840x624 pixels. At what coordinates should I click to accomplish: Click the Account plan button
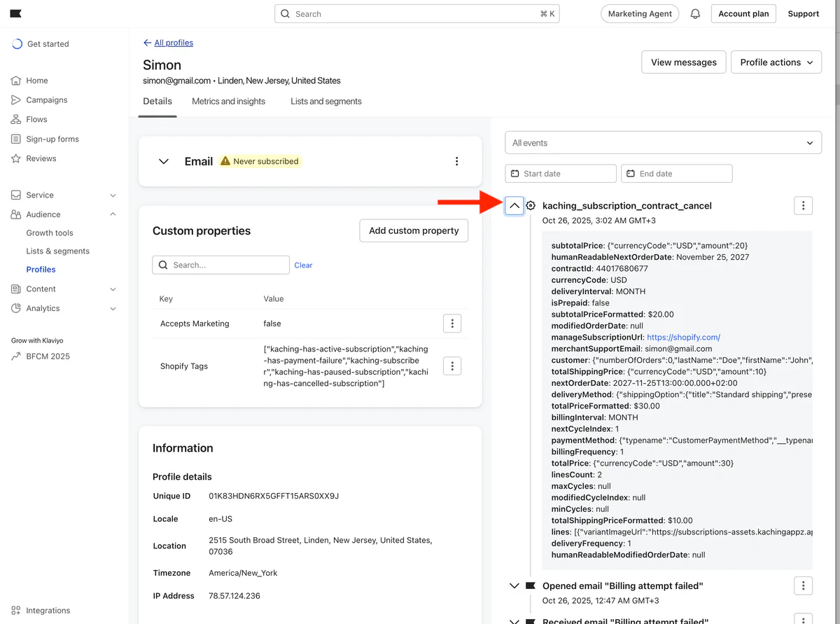pos(743,14)
